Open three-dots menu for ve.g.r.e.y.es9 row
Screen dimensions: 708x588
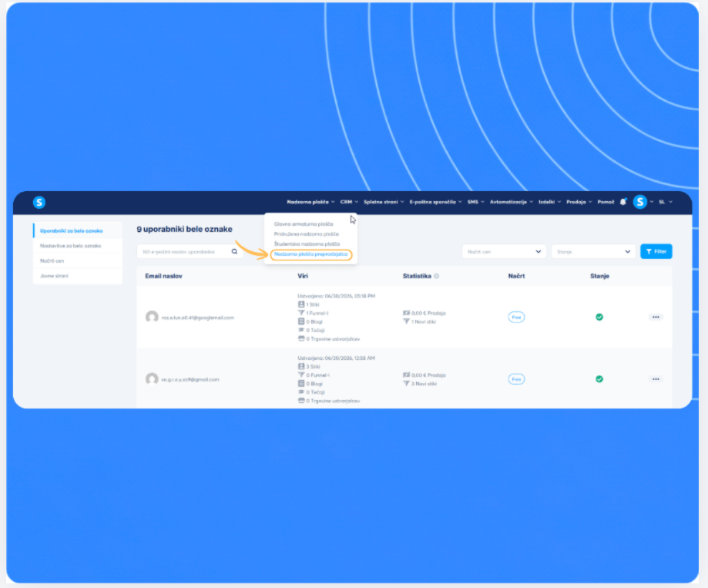point(656,379)
